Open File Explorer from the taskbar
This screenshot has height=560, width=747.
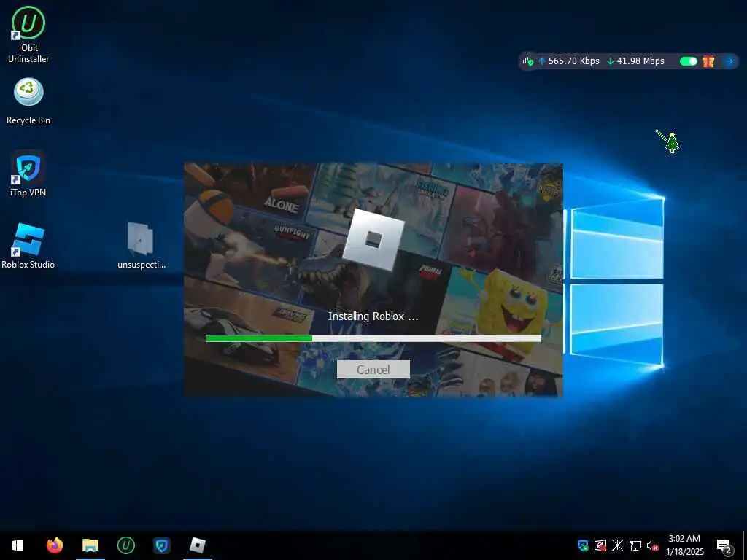click(x=90, y=545)
